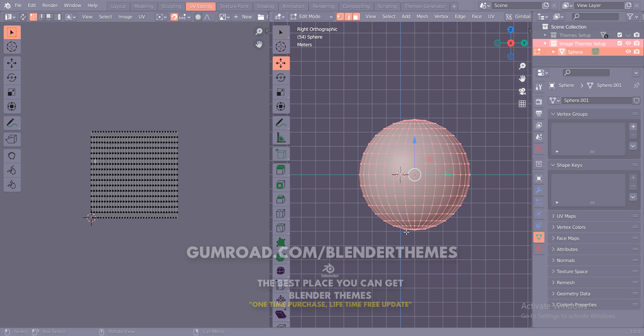Open the Mesh menu in 3D viewport
This screenshot has width=644, height=336.
point(422,17)
